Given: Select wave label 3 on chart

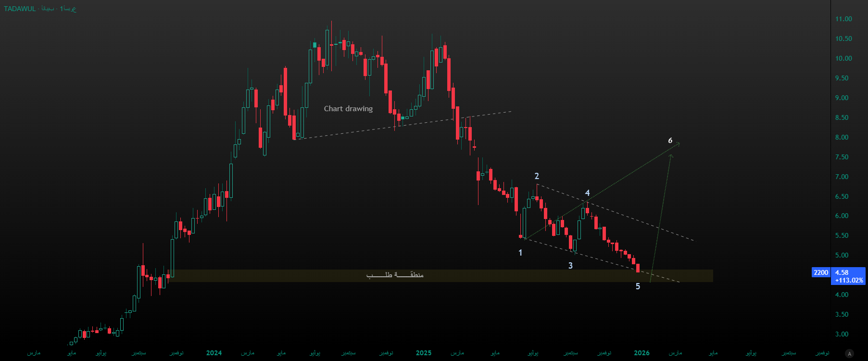Looking at the screenshot, I should tap(570, 266).
